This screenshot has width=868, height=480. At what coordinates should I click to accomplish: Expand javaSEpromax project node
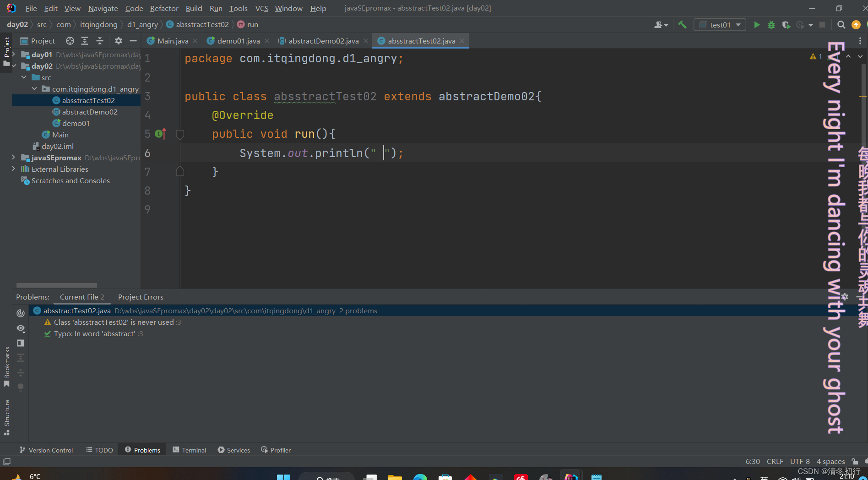click(x=14, y=158)
